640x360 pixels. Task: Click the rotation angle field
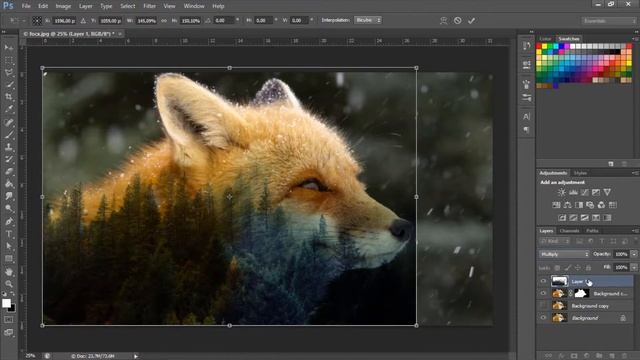[x=224, y=20]
